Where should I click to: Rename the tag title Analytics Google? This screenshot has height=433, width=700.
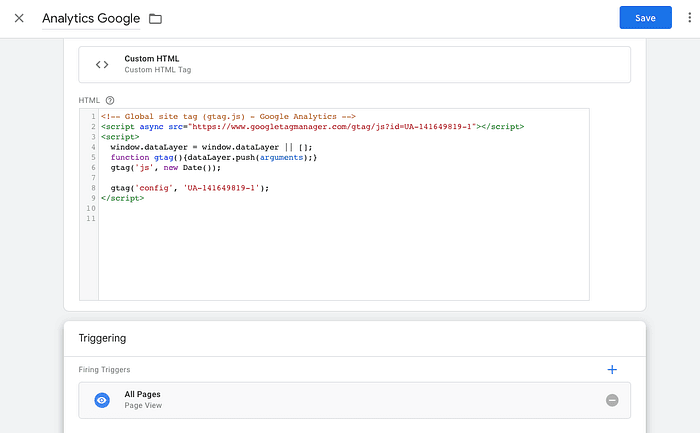[x=91, y=18]
